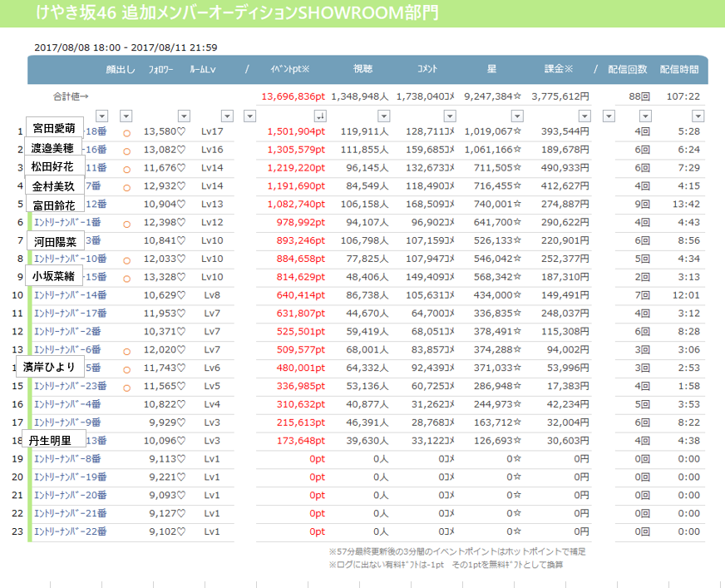Open the エントリーナンバー-17番 link
725x588 pixels.
(71, 314)
